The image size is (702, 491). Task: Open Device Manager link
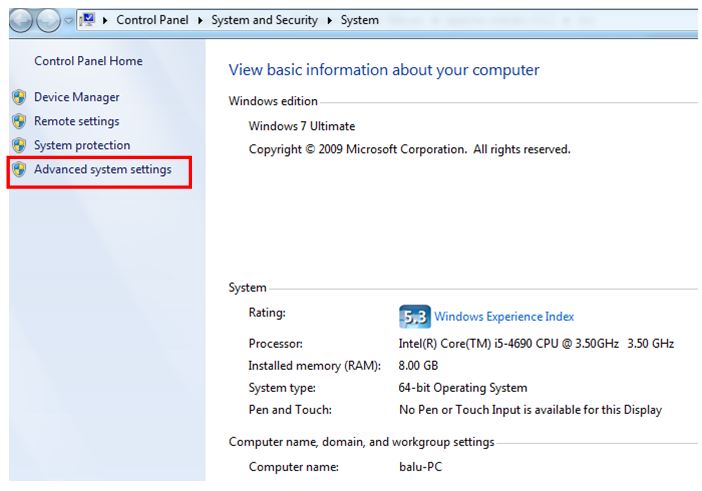[x=77, y=97]
